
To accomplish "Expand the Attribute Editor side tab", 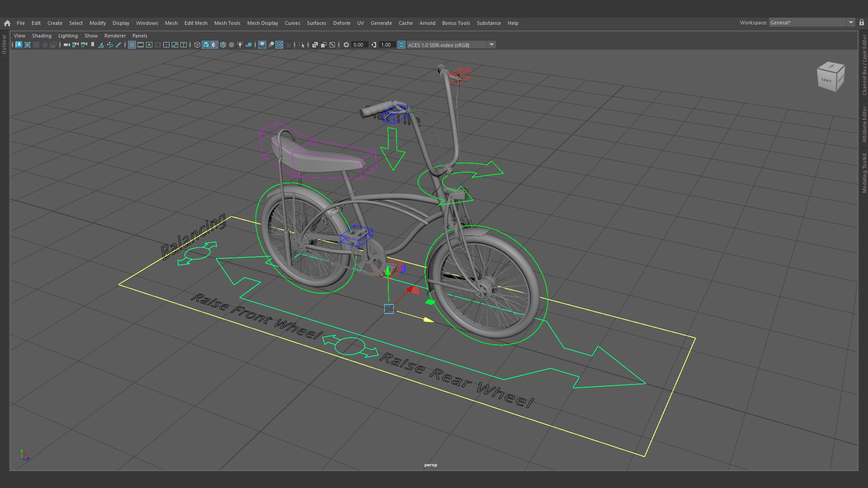I will tap(864, 124).
